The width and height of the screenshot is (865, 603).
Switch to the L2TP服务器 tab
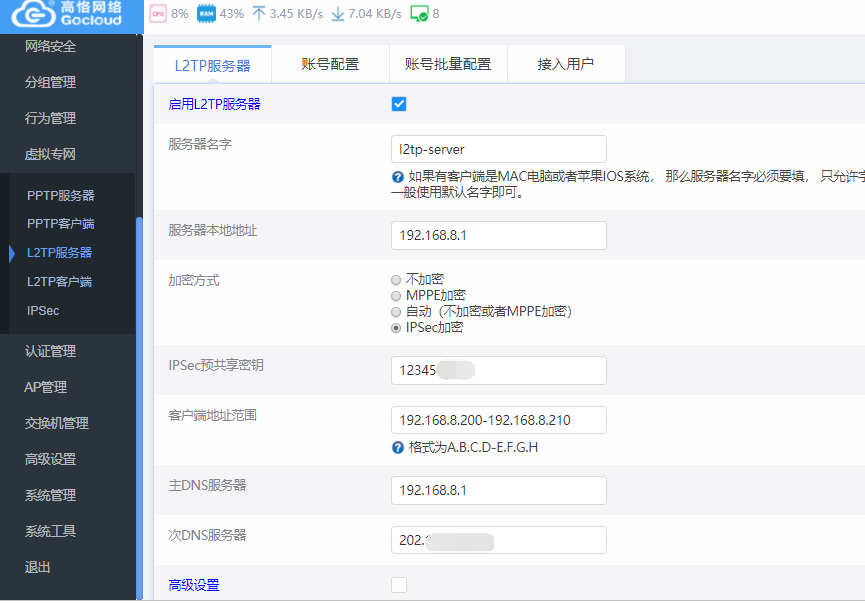(212, 65)
